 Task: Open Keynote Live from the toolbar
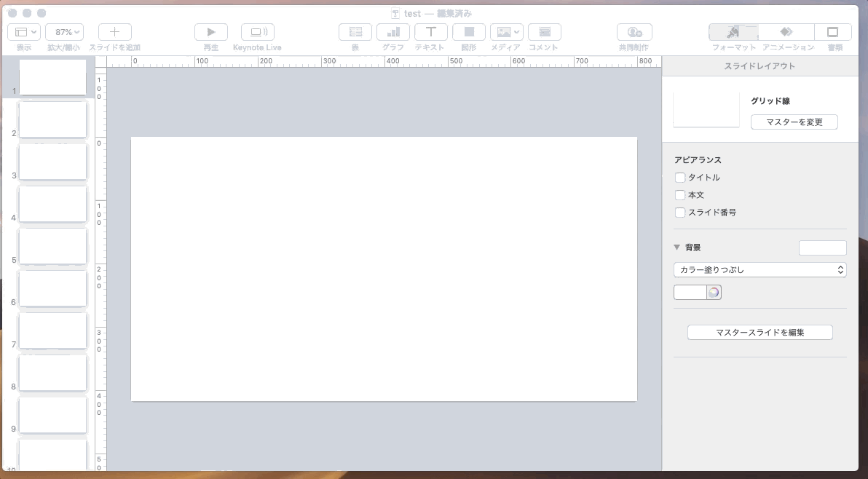coord(257,32)
